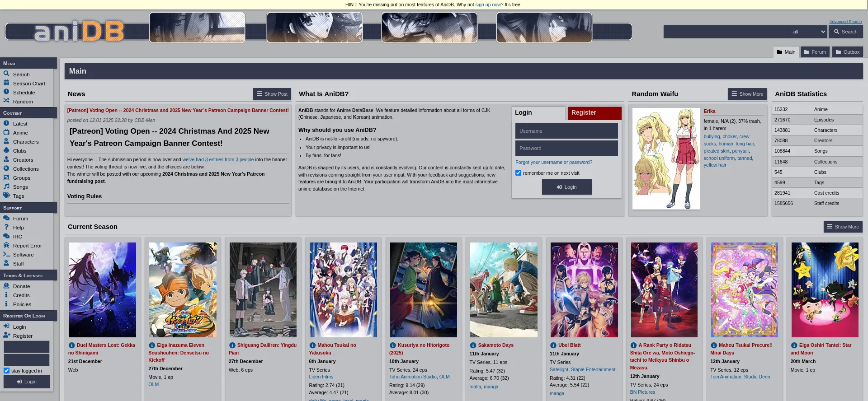This screenshot has height=401, width=868.
Task: Click the 'sign up now' hint link
Action: [488, 5]
